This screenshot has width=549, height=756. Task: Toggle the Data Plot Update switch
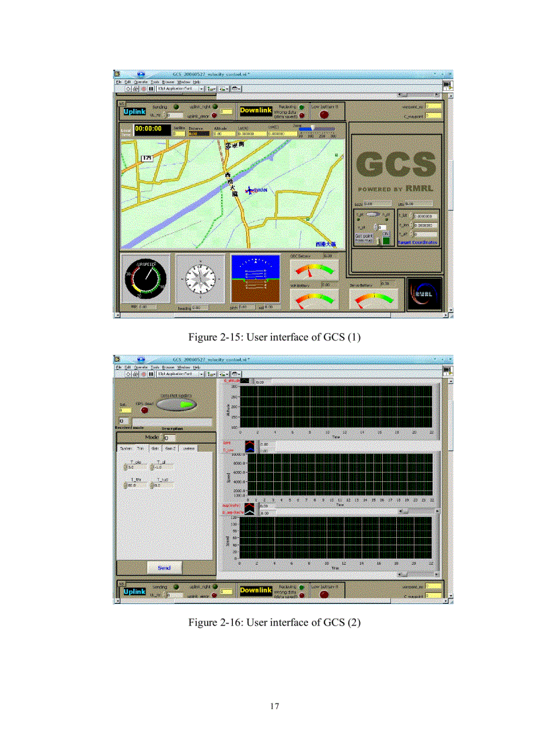coord(175,405)
